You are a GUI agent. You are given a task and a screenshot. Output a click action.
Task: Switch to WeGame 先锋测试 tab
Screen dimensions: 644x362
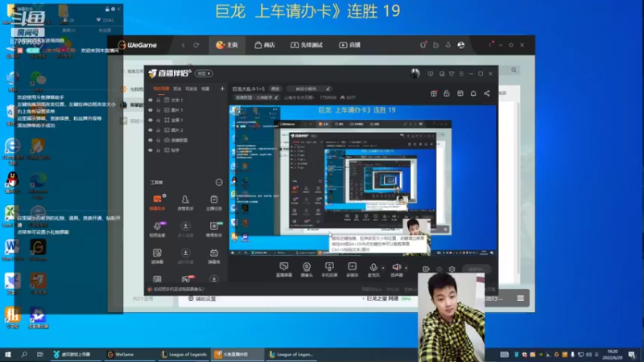307,45
